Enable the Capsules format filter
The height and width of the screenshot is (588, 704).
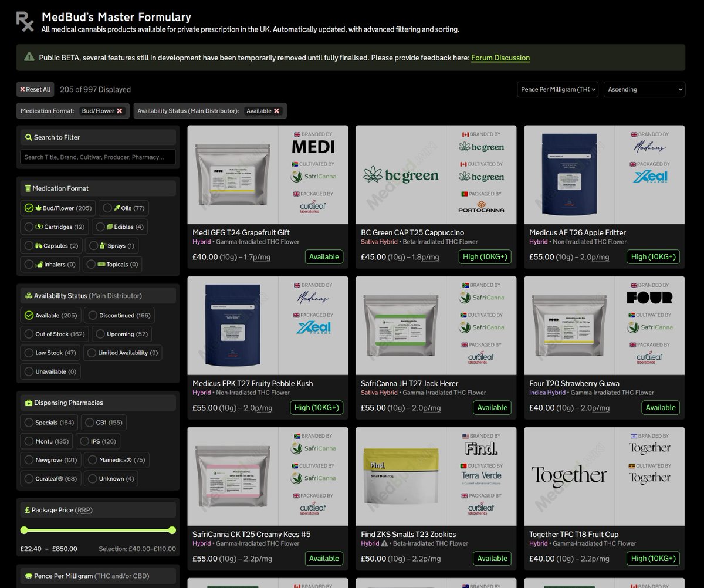pyautogui.click(x=52, y=245)
